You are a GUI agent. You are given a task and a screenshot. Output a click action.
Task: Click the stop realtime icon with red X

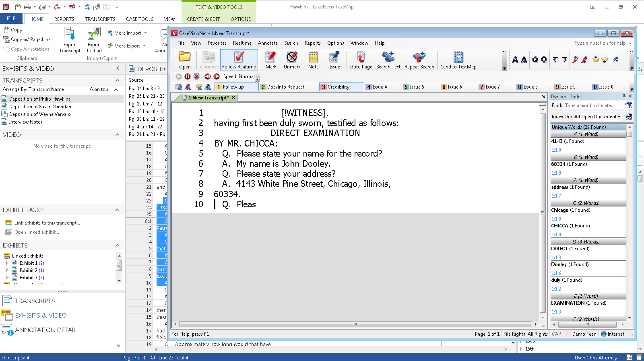pyautogui.click(x=196, y=76)
